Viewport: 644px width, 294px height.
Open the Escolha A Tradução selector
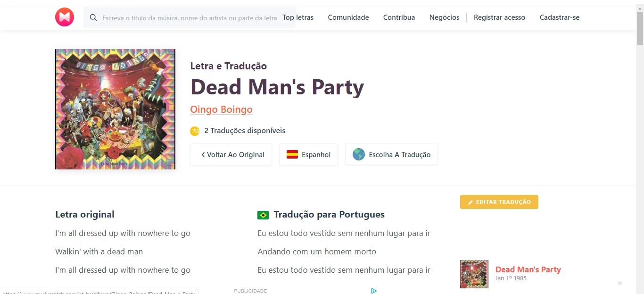click(391, 154)
